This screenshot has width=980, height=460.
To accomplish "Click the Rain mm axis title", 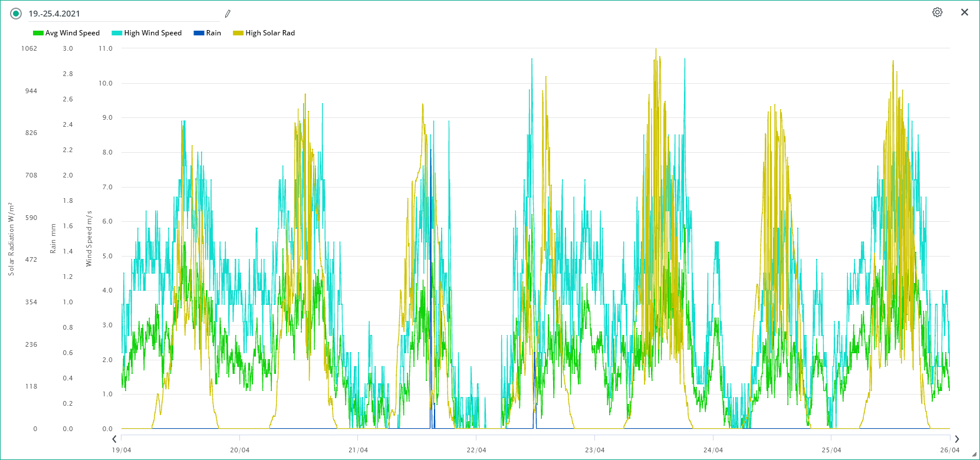I will 53,239.
